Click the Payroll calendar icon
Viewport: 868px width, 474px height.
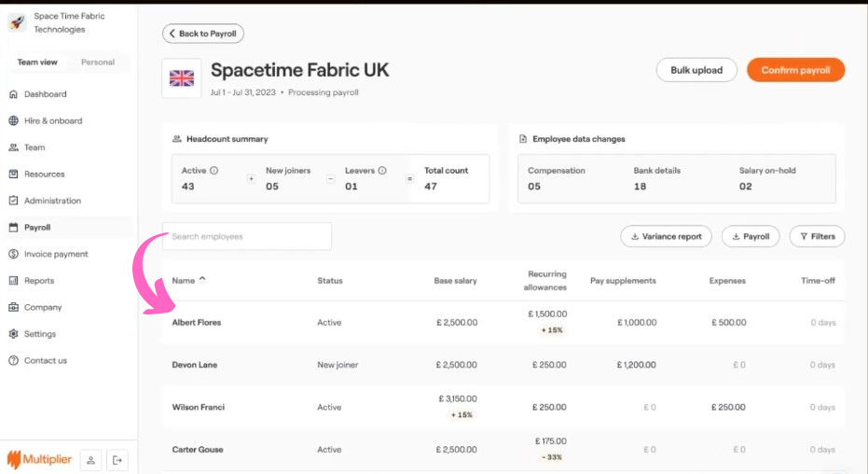point(13,227)
